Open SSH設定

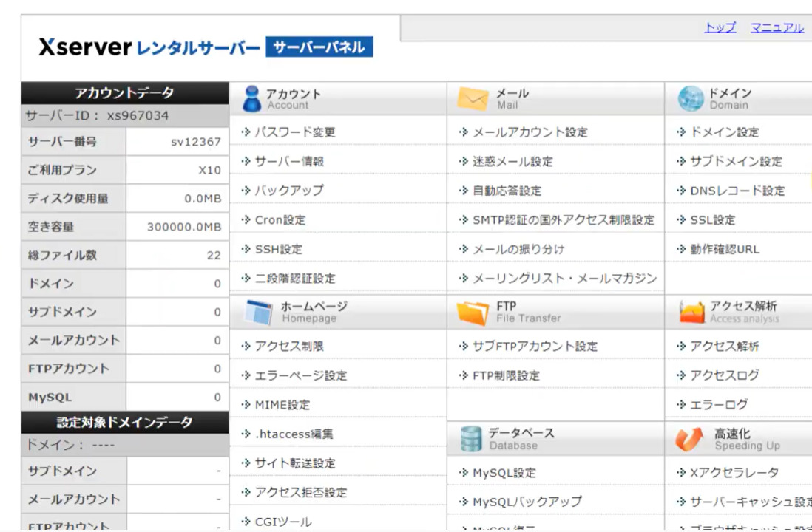click(279, 249)
